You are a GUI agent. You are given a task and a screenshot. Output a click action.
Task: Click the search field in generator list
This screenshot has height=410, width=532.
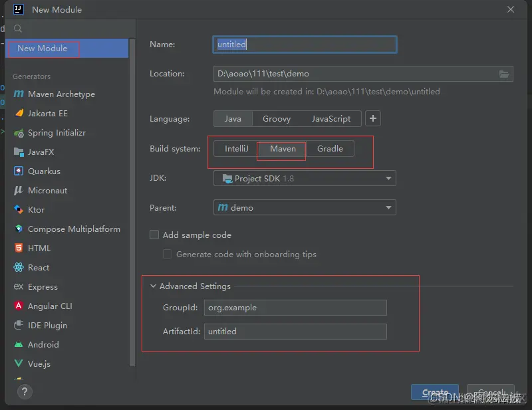[x=70, y=29]
